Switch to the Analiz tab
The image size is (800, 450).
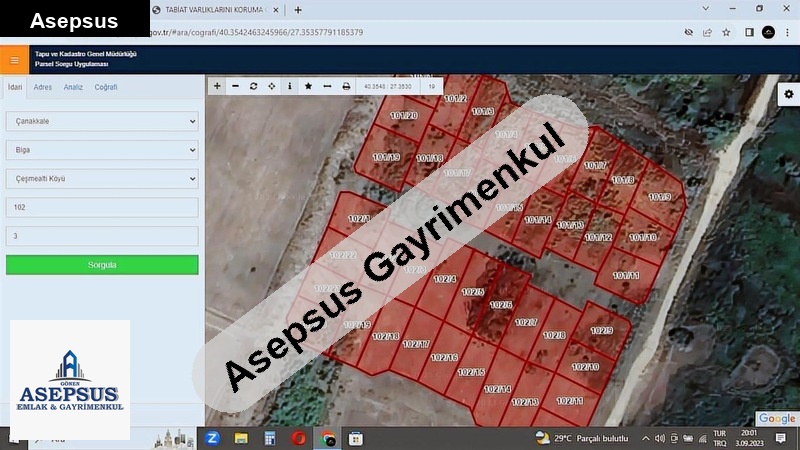(73, 87)
